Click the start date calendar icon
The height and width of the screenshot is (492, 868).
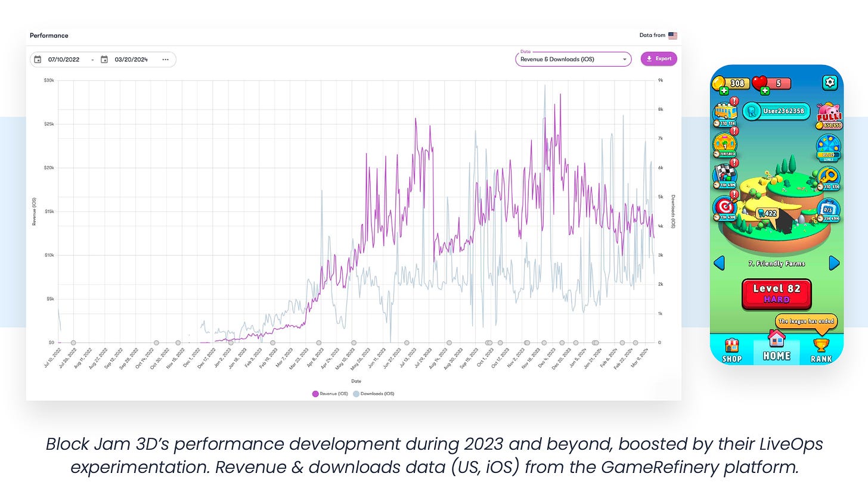(38, 60)
